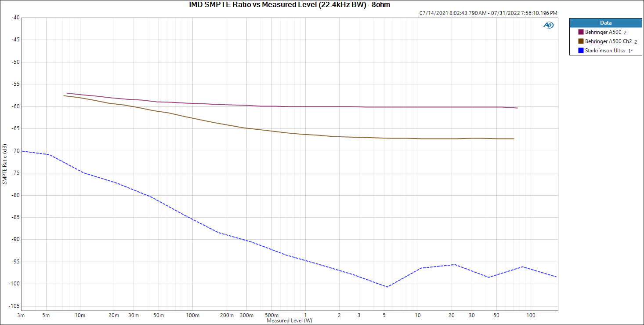Click the "Measured Level (W)" horizontal axis title
Image resolution: width=644 pixels, height=325 pixels.
tap(289, 321)
